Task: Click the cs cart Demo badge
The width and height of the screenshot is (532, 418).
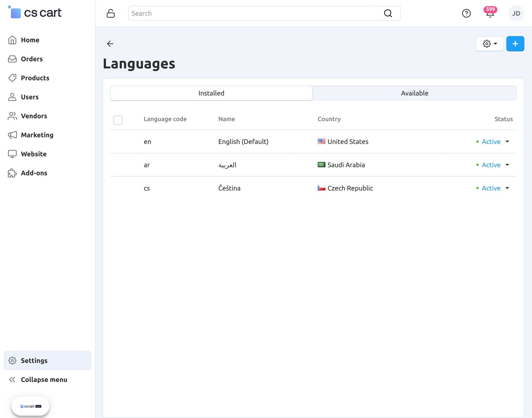Action: pos(31,406)
